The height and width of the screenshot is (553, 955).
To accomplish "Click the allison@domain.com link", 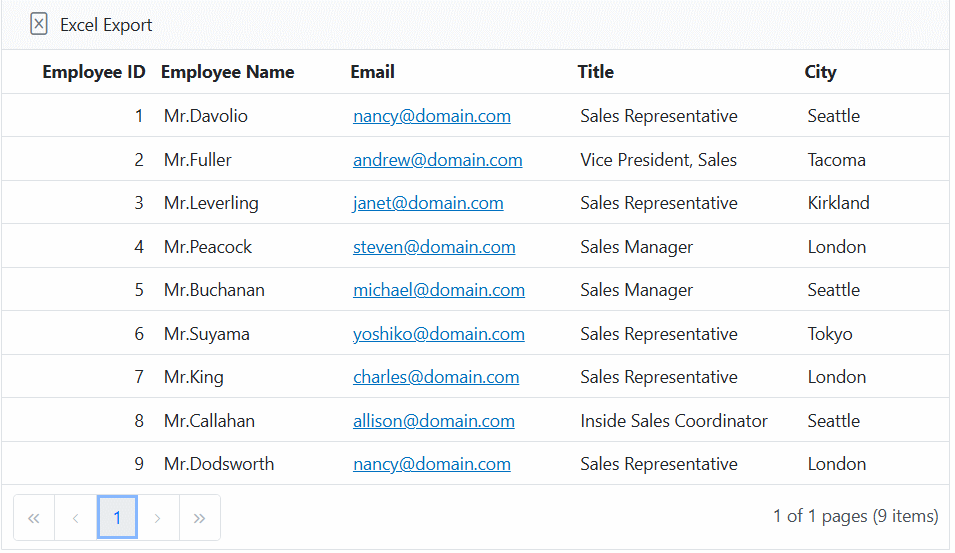I will 433,421.
